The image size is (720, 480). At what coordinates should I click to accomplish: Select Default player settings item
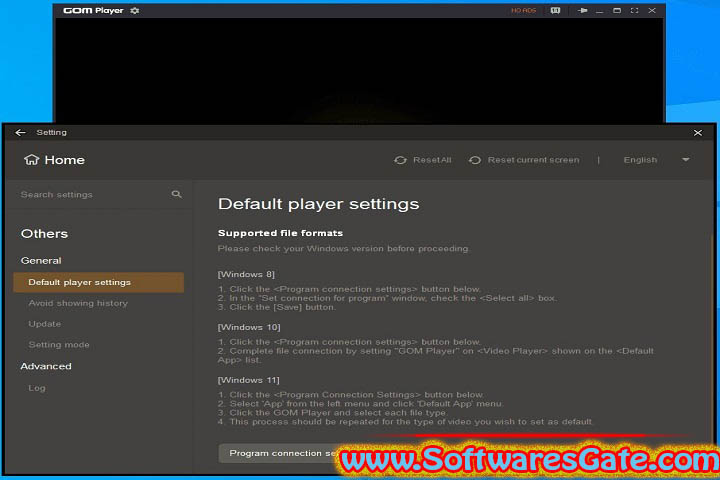[99, 282]
